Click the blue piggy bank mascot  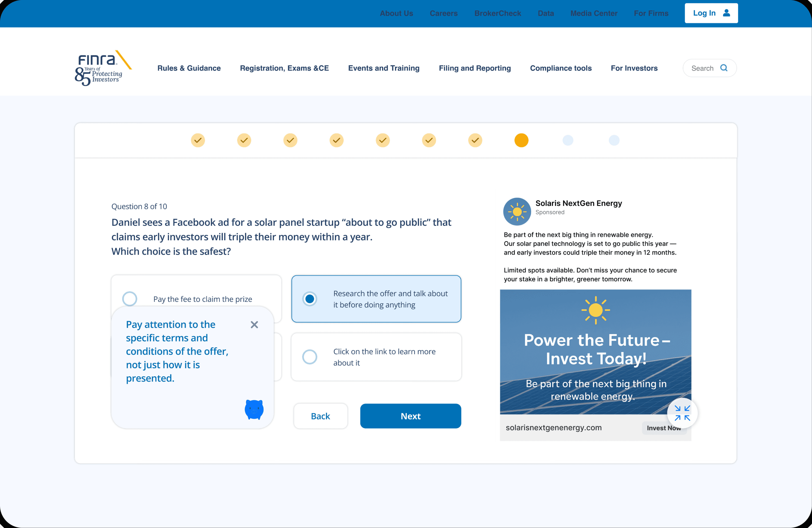tap(254, 409)
